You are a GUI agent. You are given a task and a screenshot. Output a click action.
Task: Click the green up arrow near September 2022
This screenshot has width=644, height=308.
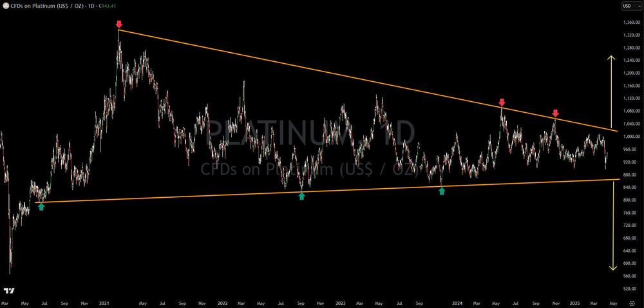tap(301, 196)
